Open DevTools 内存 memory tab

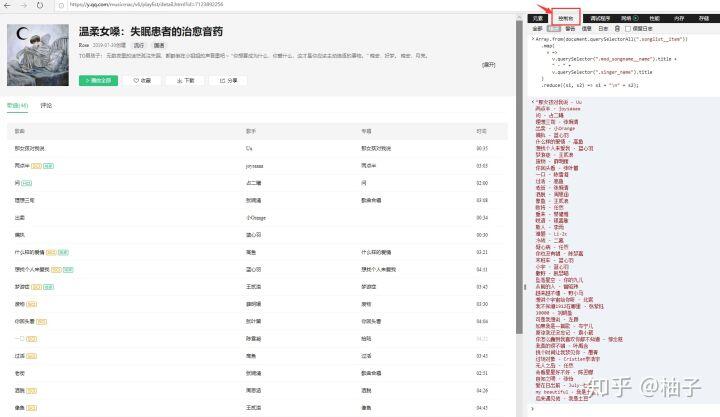coord(679,18)
